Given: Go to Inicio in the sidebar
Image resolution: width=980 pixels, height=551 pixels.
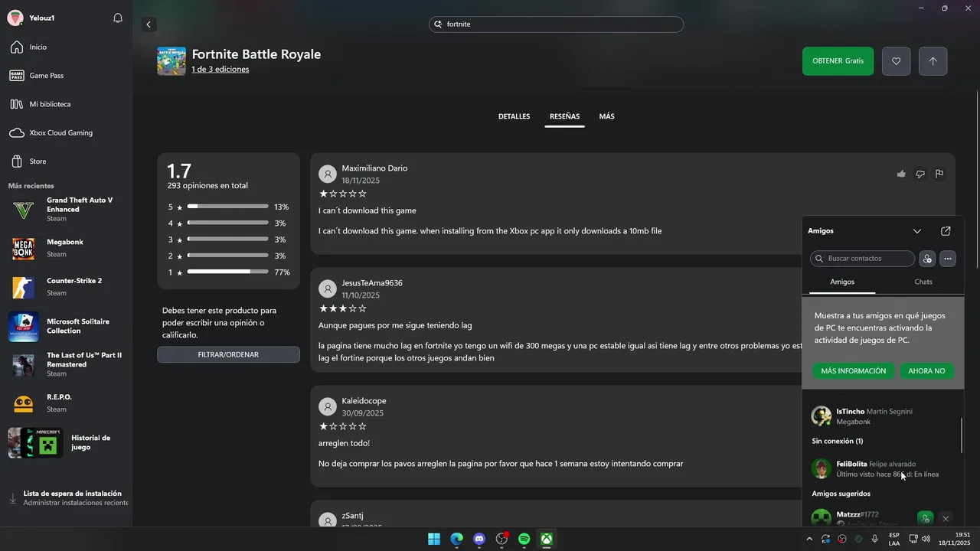Looking at the screenshot, I should point(66,47).
